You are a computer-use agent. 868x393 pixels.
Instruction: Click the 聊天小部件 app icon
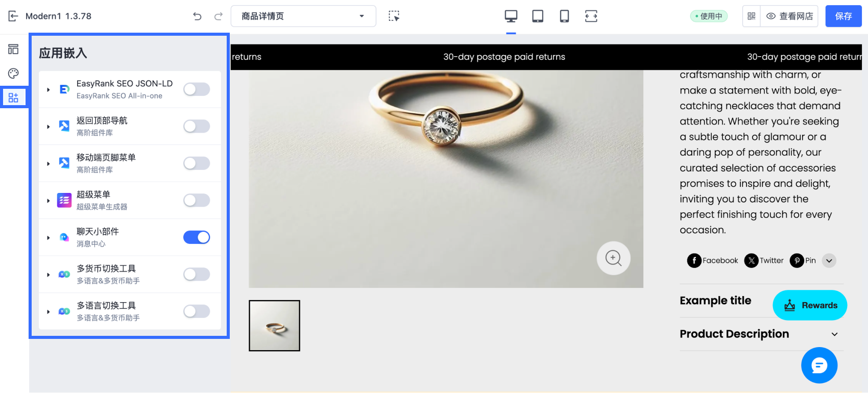point(64,237)
